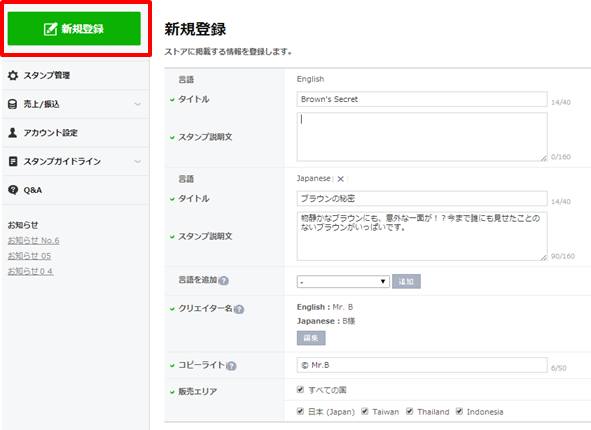Click the database icon beside 売上/振込
This screenshot has height=430, width=591.
(12, 104)
